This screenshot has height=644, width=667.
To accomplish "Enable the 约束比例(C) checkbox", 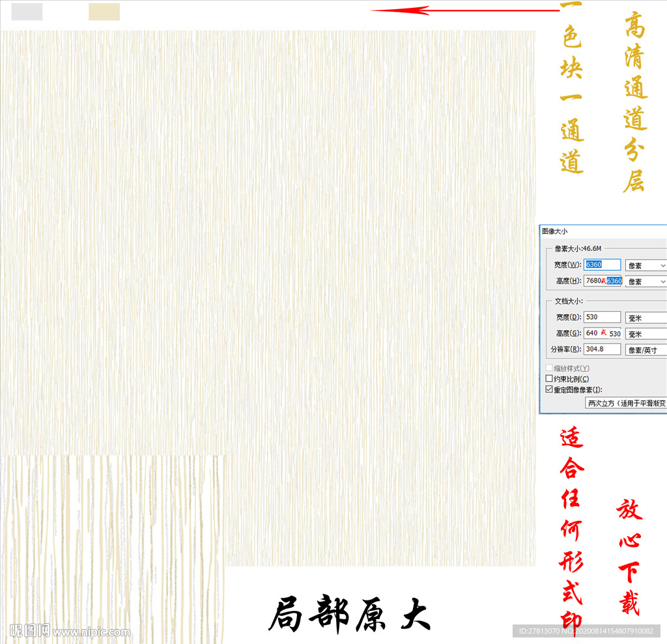I will pos(549,378).
